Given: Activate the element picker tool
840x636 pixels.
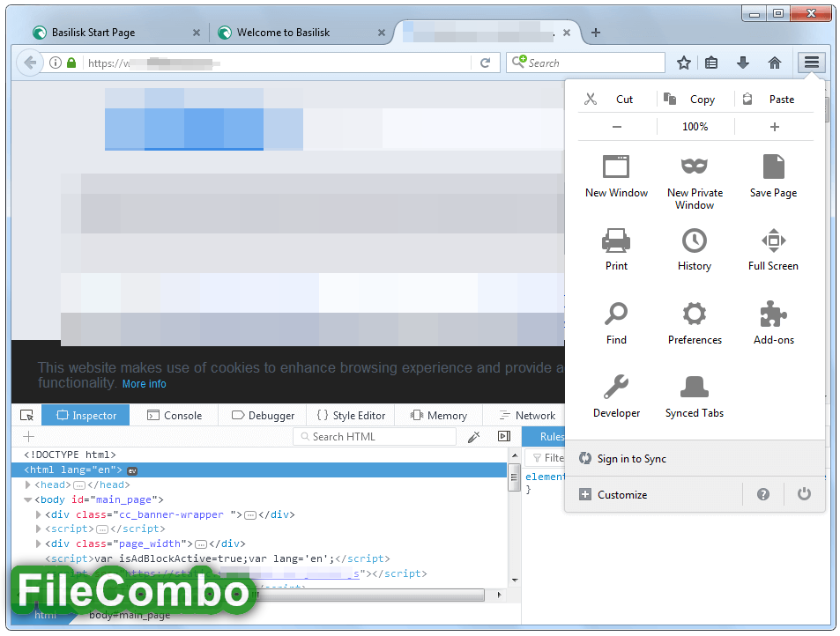Looking at the screenshot, I should tap(26, 416).
